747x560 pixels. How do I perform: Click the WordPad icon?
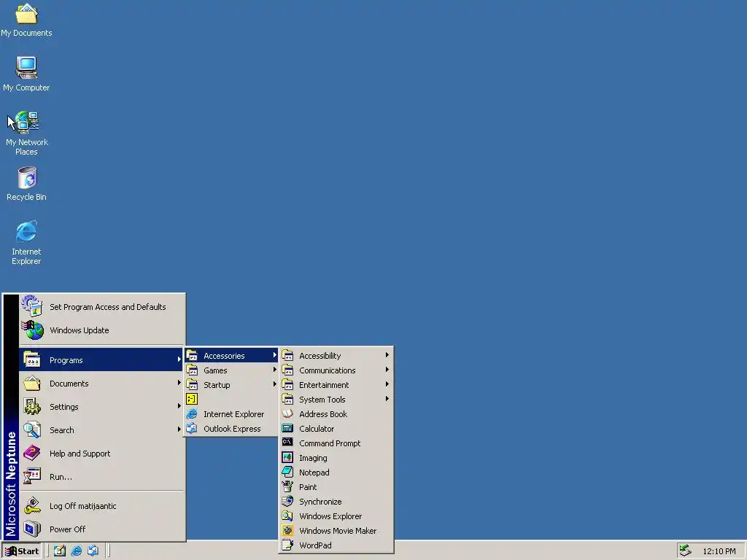pyautogui.click(x=287, y=545)
